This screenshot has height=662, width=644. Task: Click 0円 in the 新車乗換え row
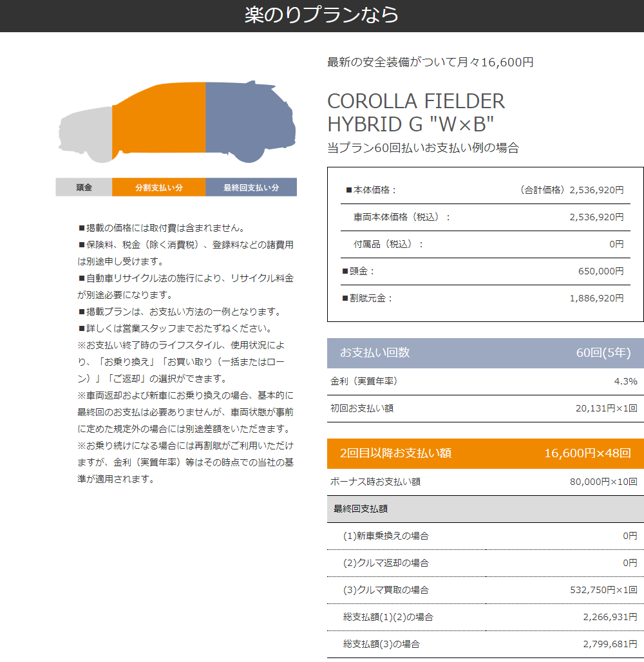pos(630,536)
